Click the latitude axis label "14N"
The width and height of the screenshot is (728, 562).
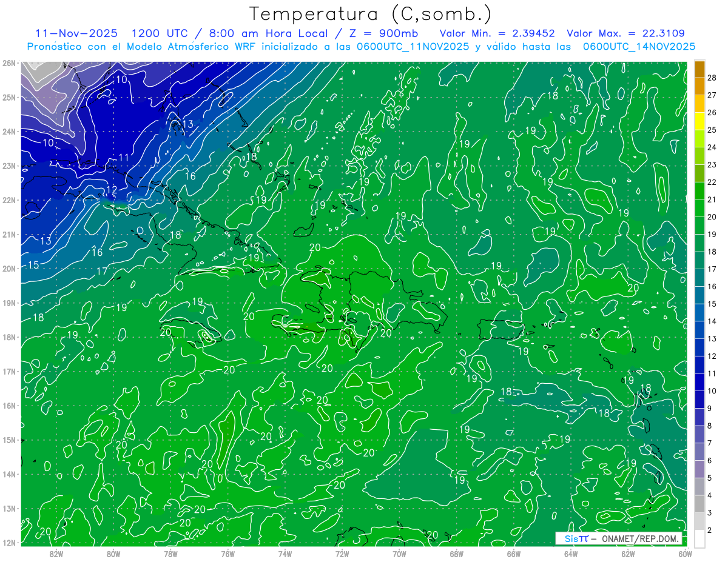pyautogui.click(x=8, y=474)
